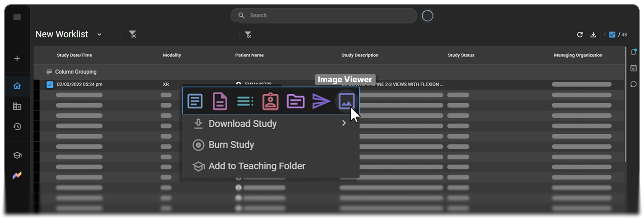Expand the New Worklist dropdown

pyautogui.click(x=99, y=35)
